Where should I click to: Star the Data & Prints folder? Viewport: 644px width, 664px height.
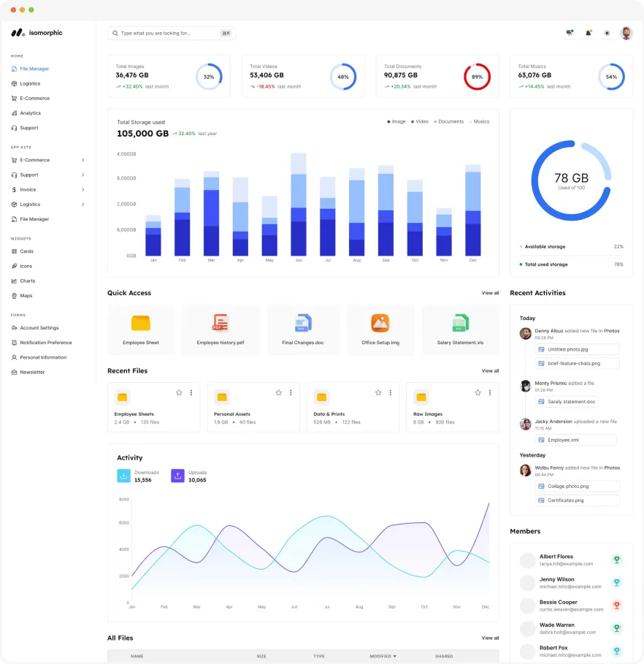(378, 392)
